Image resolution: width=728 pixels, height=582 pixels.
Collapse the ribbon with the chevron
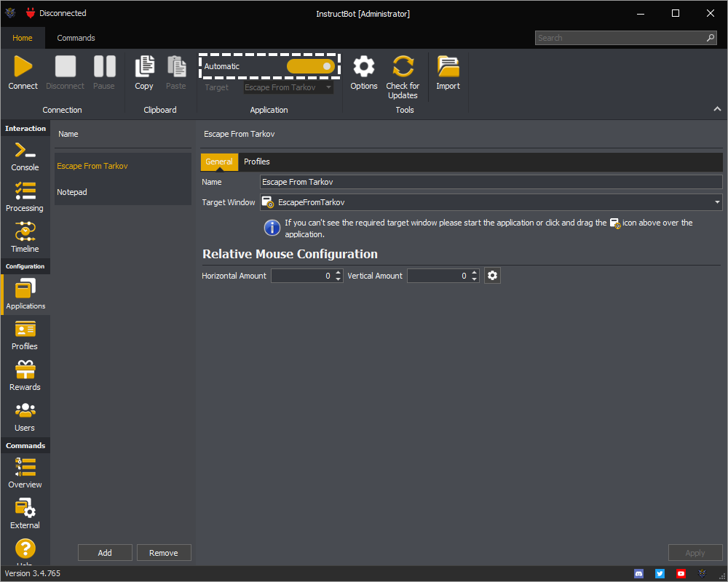717,108
